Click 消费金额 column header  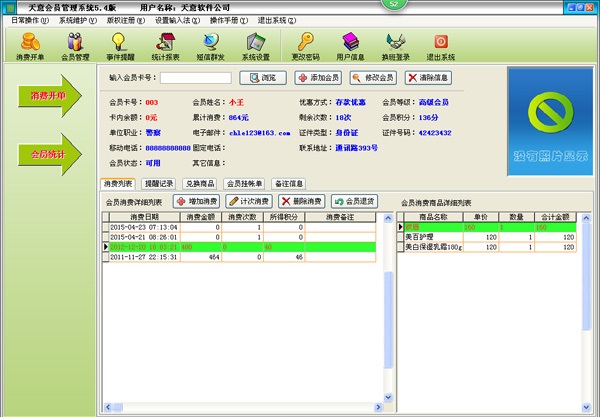pyautogui.click(x=201, y=217)
